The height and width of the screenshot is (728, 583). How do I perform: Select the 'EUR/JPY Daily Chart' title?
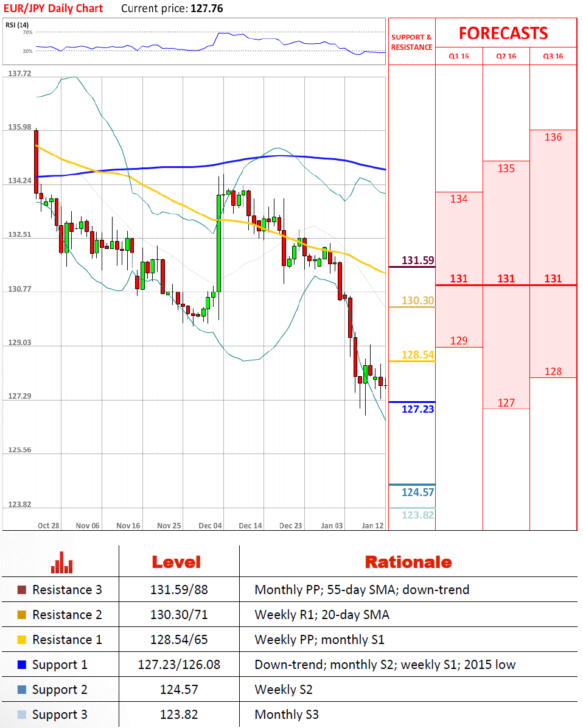coord(54,9)
